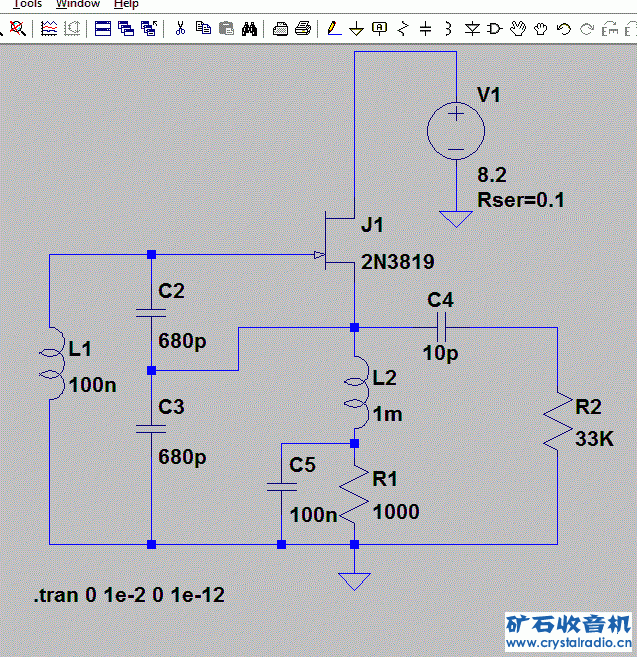The height and width of the screenshot is (657, 637).
Task: Select the Label Net tool
Action: point(380,29)
